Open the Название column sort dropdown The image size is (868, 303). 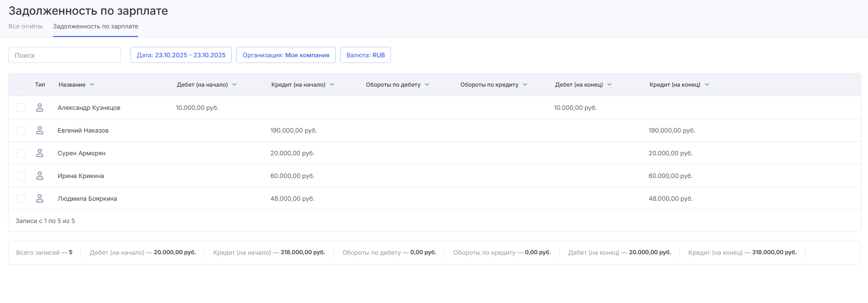[x=92, y=85]
